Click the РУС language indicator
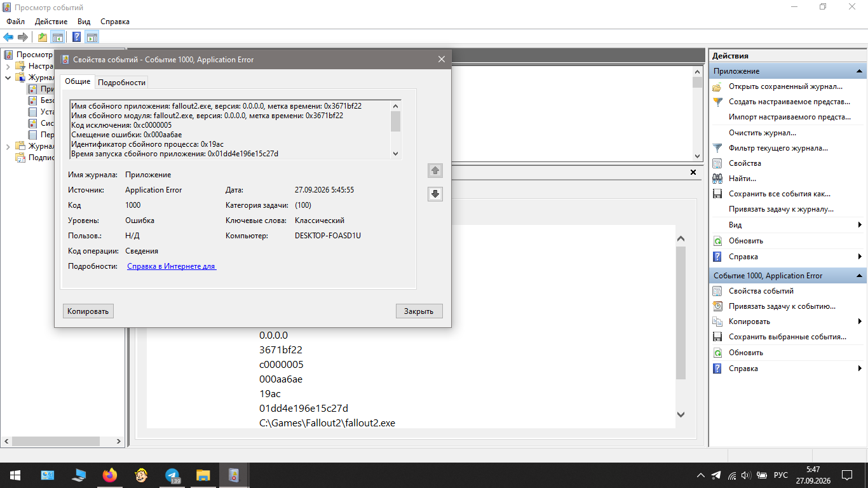Image resolution: width=868 pixels, height=488 pixels. point(781,475)
